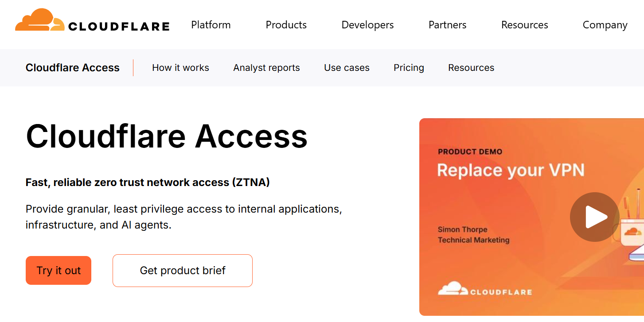Open the Platform navigation menu
Image resolution: width=644 pixels, height=322 pixels.
click(x=211, y=25)
